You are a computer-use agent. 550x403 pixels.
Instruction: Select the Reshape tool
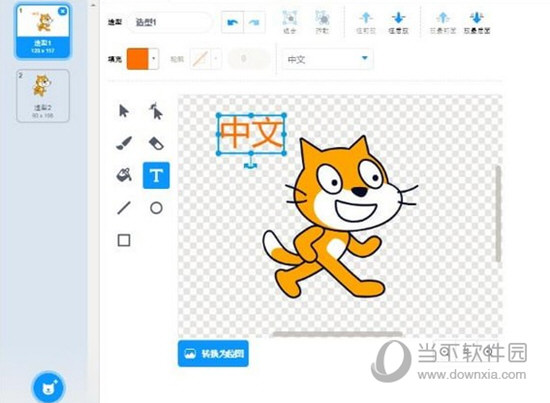click(156, 111)
